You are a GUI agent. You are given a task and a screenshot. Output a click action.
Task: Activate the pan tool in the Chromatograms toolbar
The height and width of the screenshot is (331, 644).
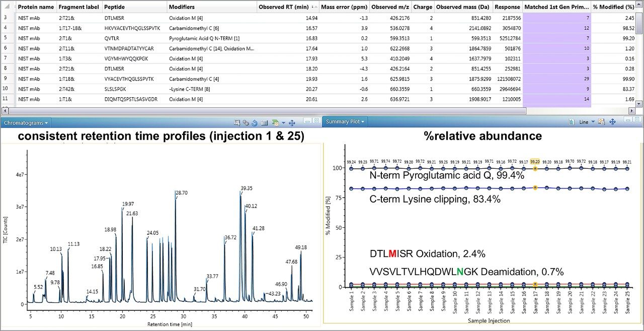[x=292, y=122]
